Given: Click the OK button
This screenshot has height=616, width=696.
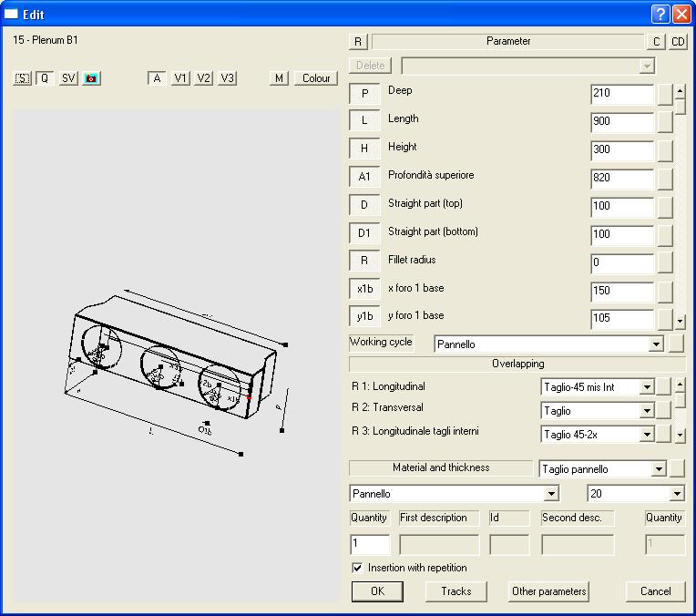Looking at the screenshot, I should 378,591.
